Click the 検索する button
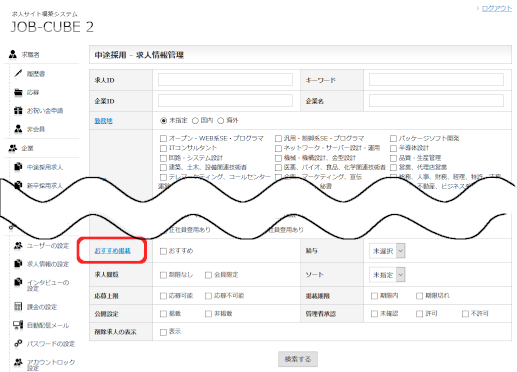 coord(298,359)
